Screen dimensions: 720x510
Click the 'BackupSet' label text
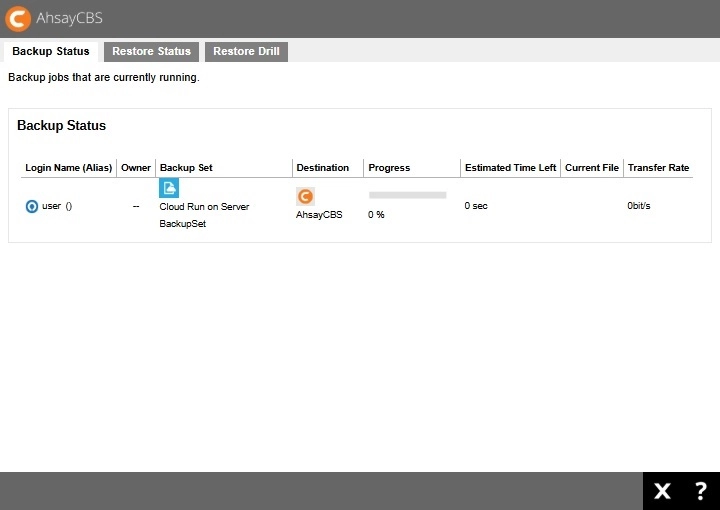tap(183, 224)
